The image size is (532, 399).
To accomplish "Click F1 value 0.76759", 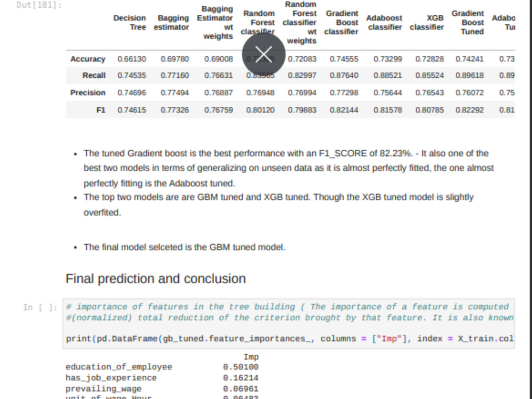I will [x=219, y=110].
